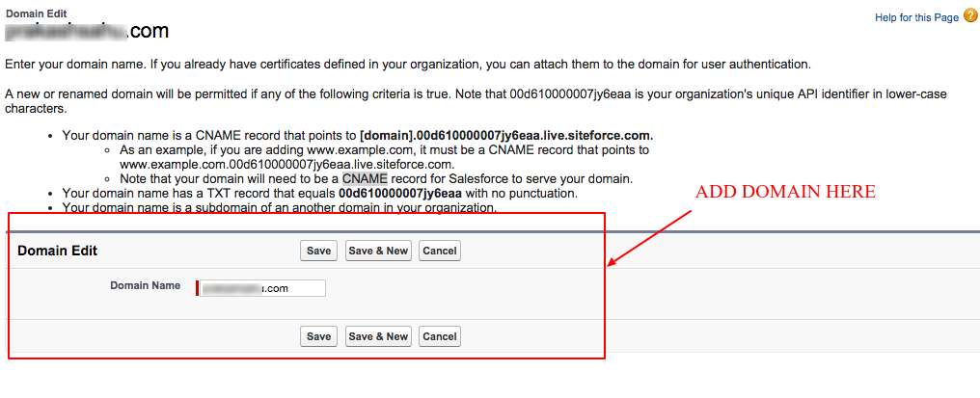Open the Help for this Page link
Screen dimensions: 980x398
916,17
